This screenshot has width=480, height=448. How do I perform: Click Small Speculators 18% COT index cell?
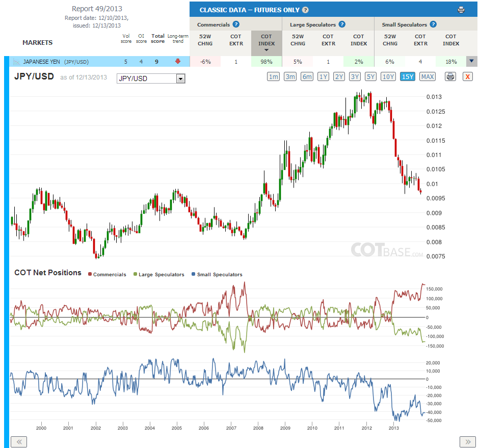click(451, 62)
